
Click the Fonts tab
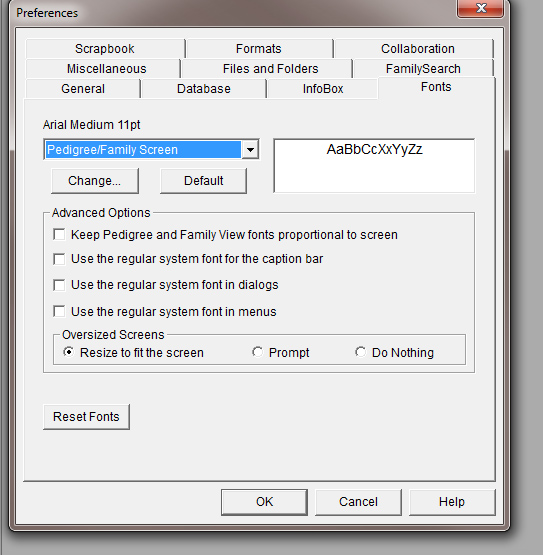pos(436,87)
